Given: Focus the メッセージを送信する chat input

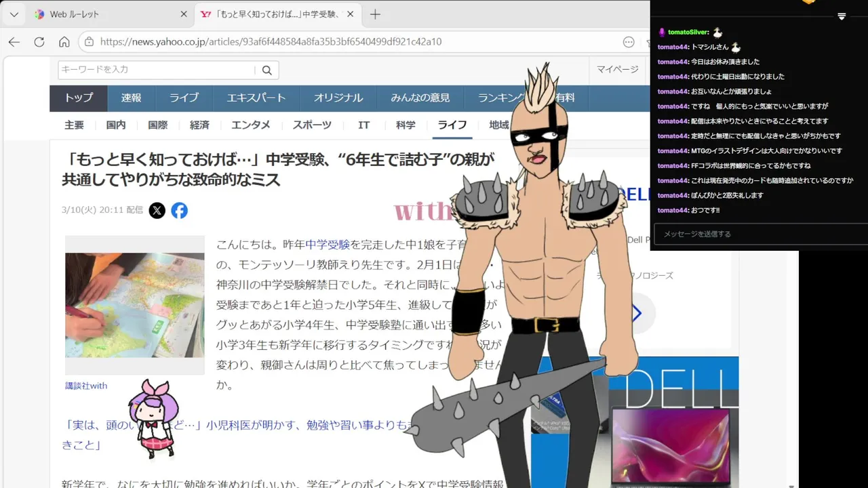Looking at the screenshot, I should pos(759,234).
